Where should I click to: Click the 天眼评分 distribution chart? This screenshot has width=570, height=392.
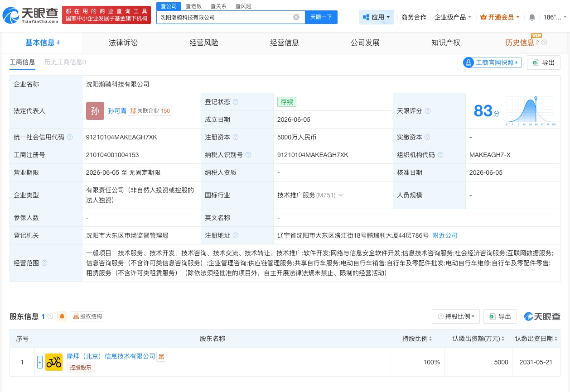click(531, 111)
